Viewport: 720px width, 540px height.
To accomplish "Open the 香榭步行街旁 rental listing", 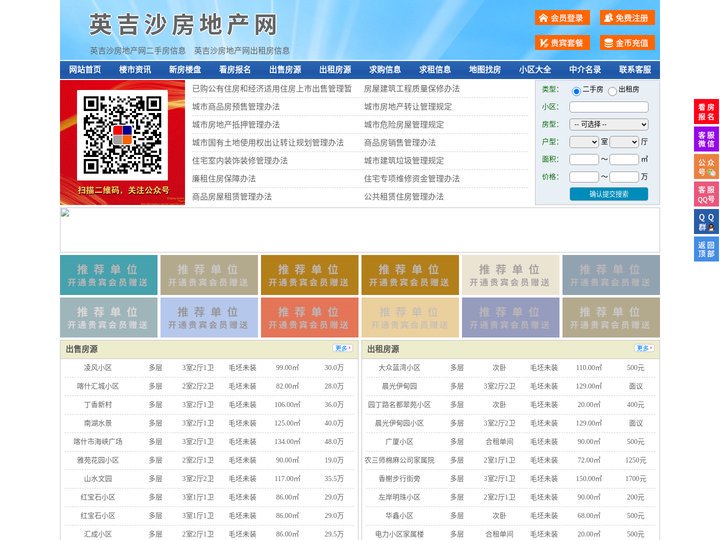I will pos(399,478).
